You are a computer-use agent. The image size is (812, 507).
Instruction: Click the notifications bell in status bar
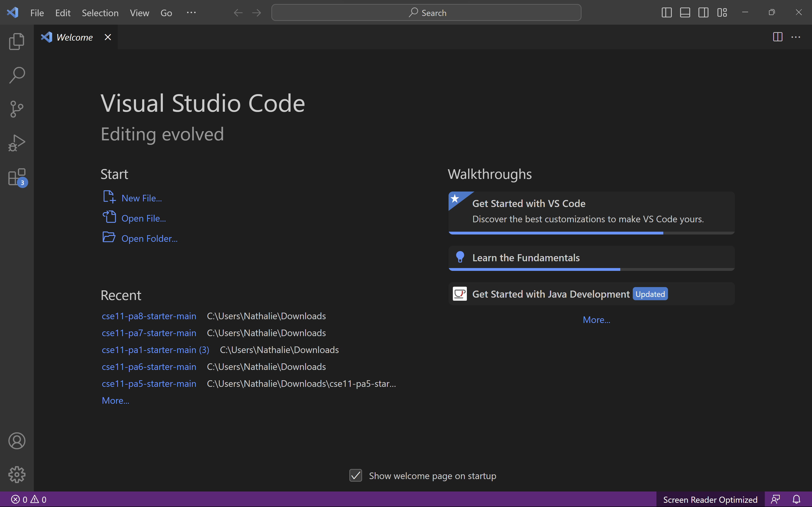click(x=796, y=499)
